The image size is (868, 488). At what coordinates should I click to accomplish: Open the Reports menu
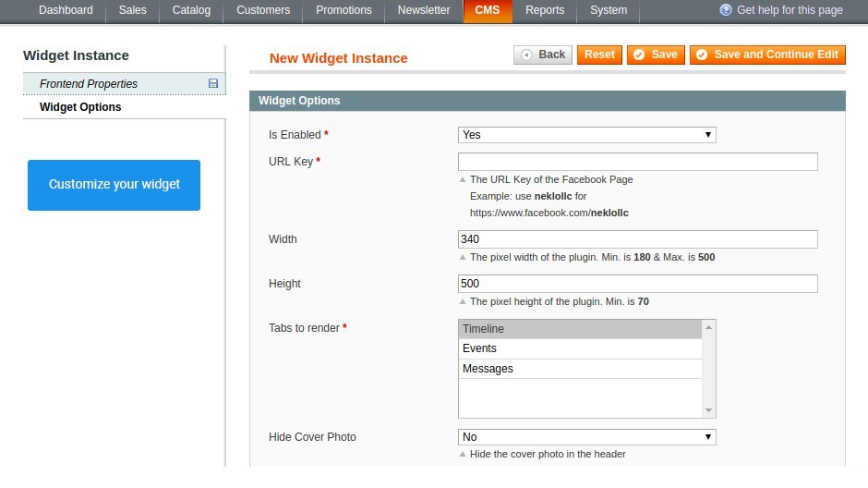point(545,10)
